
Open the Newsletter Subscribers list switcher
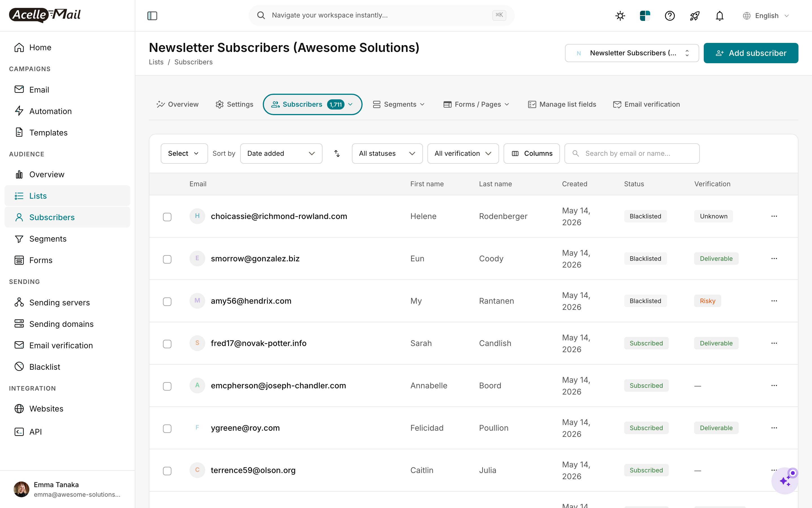click(632, 53)
